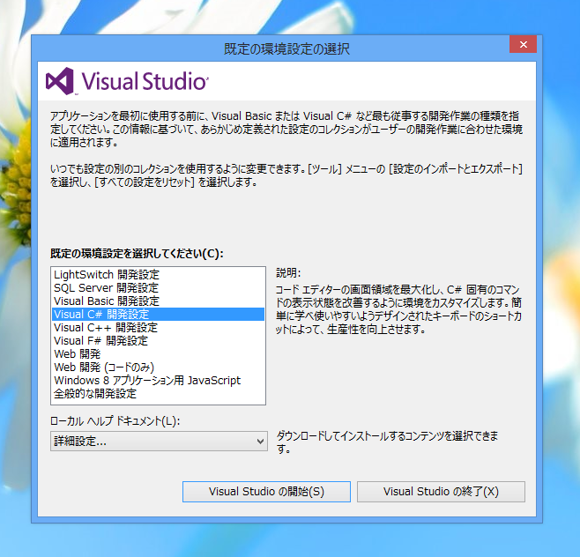The width and height of the screenshot is (580, 557).
Task: Choose Visual C++ 開発設定 entry
Action: click(158, 328)
